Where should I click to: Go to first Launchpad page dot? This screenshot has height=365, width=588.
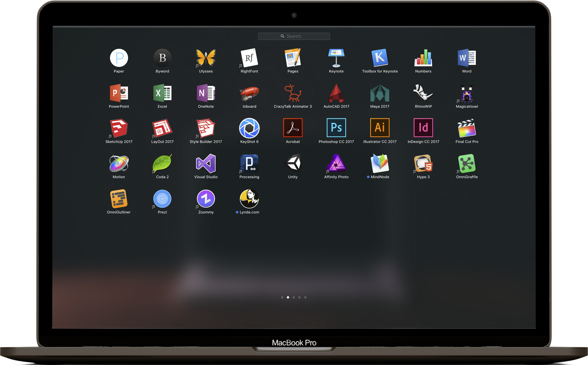pyautogui.click(x=282, y=297)
